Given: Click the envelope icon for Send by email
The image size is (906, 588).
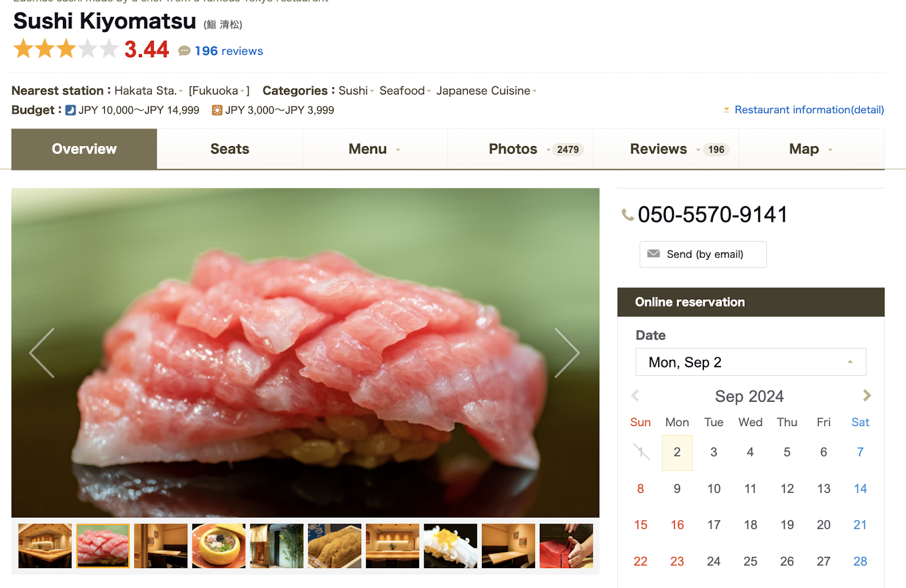Looking at the screenshot, I should [653, 254].
